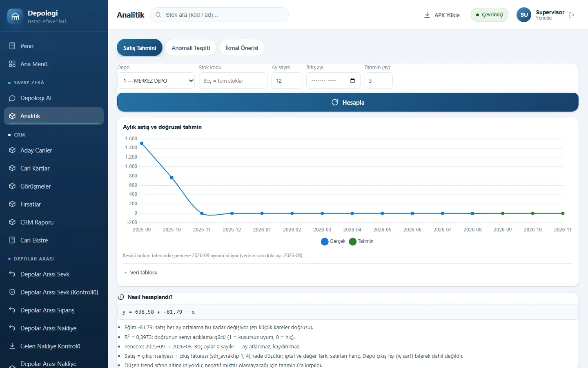
Task: Click the logout icon next to Supervisor
Action: [572, 15]
